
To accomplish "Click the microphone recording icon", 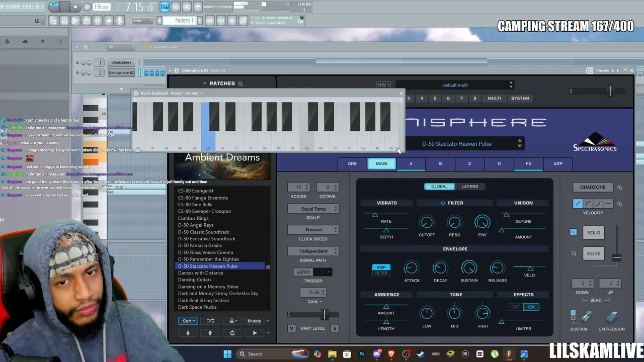I will (120, 21).
